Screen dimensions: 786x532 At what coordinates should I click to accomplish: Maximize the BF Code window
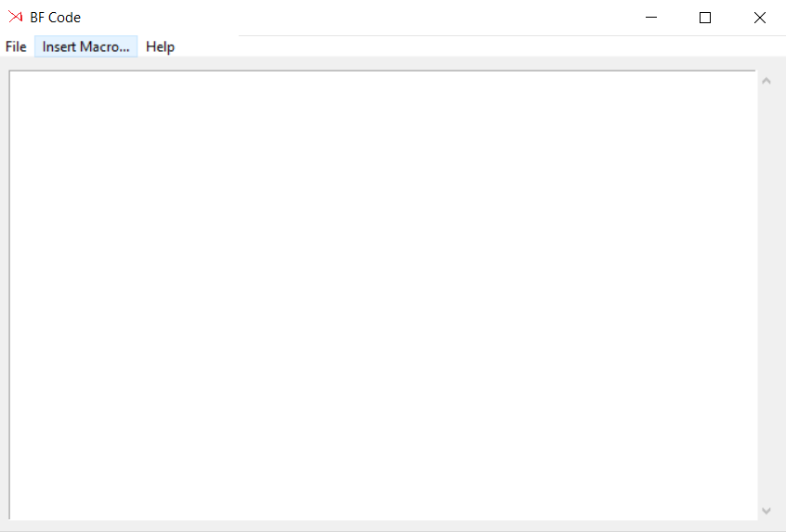(705, 18)
